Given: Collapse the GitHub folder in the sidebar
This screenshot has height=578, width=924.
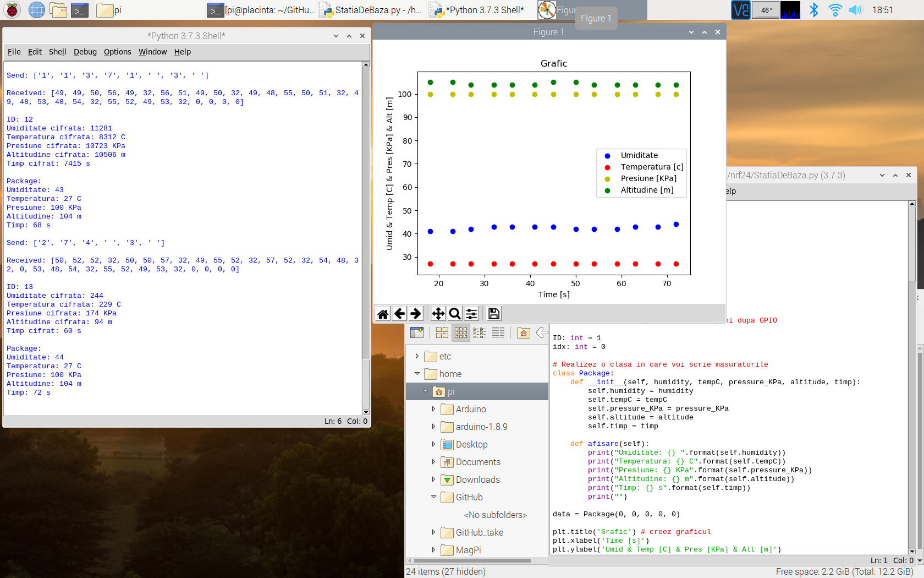Looking at the screenshot, I should 434,497.
